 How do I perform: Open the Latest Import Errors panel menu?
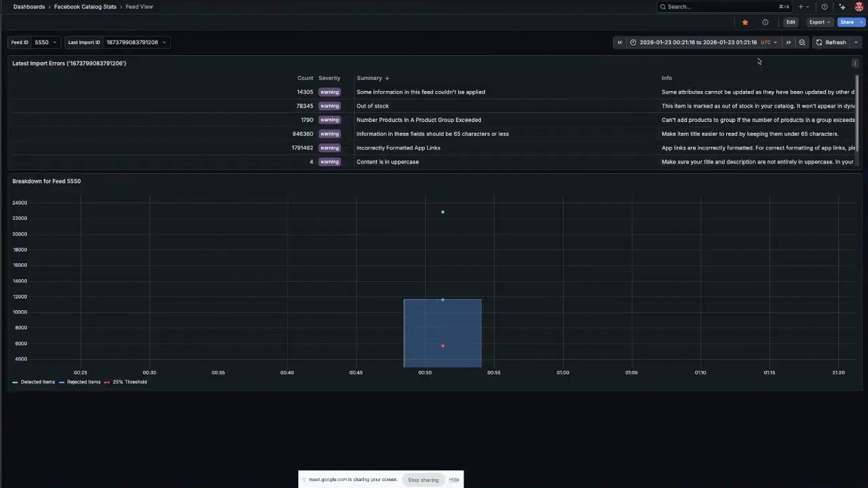pyautogui.click(x=855, y=63)
